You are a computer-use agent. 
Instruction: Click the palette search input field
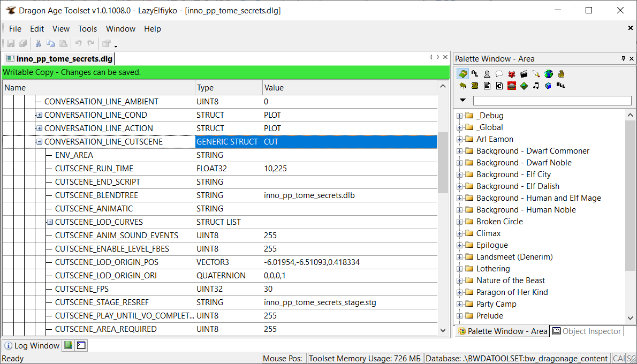coord(551,101)
